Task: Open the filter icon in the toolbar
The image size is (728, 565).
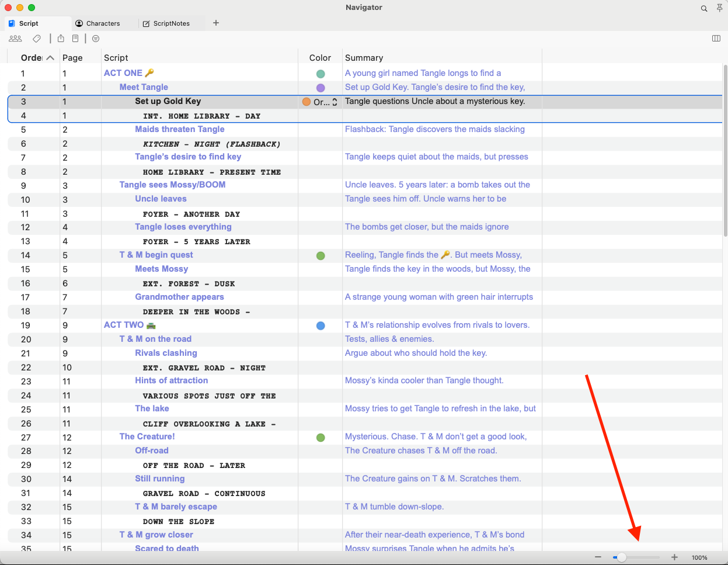Action: 96,39
